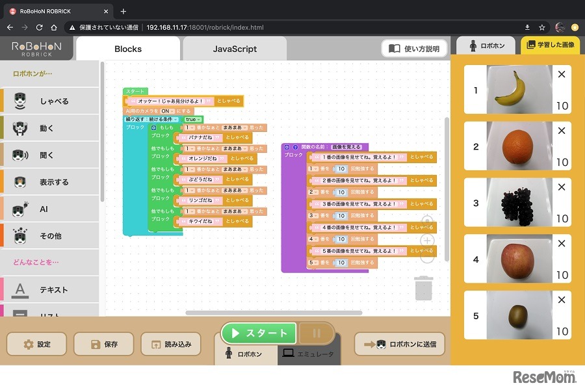Click the kiwi learned image thumbnail
Screen dimensions: 585x392
(x=519, y=315)
